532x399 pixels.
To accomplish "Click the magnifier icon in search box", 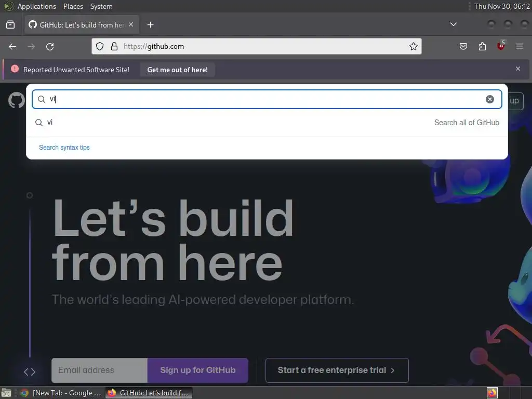I will [x=42, y=99].
